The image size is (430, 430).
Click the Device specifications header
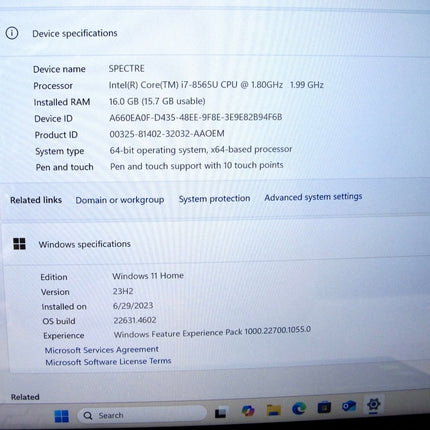tap(75, 33)
